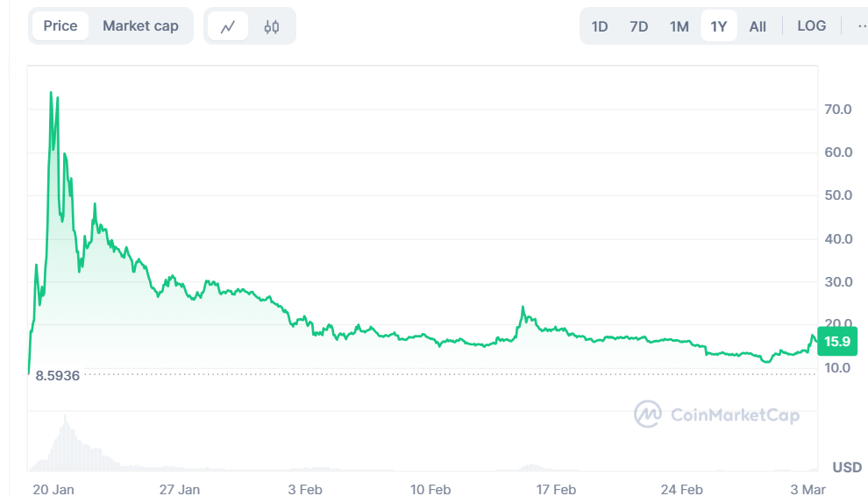The image size is (868, 496).
Task: Click the USD currency label
Action: pos(847,467)
